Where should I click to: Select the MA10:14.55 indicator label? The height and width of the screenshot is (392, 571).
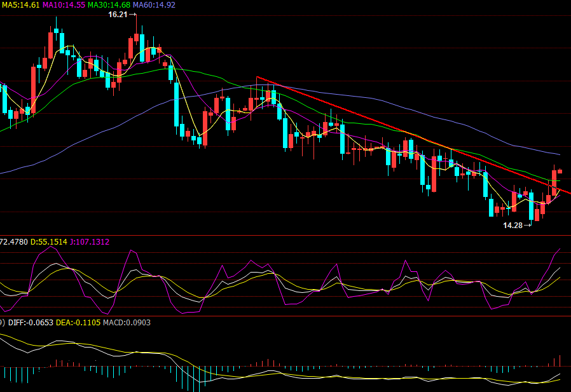64,5
